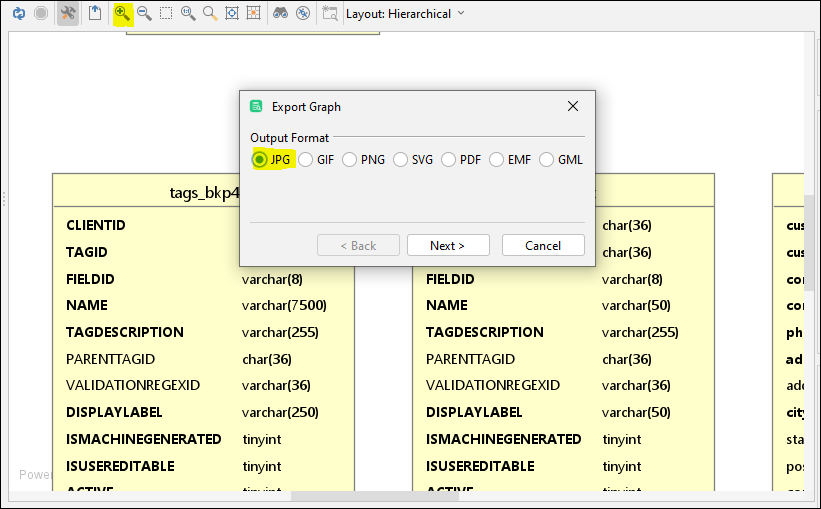Select ISMACHINEGENERATED in tags_bkp4 table
Screen dimensions: 821x509
click(143, 439)
